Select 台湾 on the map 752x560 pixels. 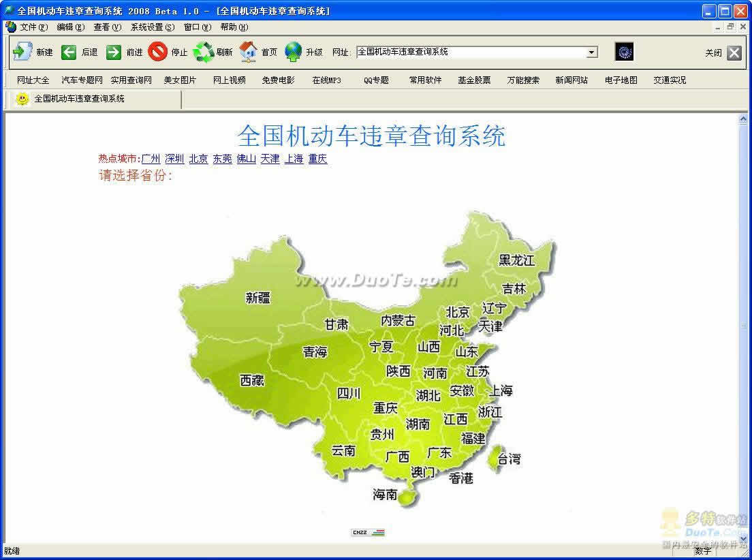point(509,458)
